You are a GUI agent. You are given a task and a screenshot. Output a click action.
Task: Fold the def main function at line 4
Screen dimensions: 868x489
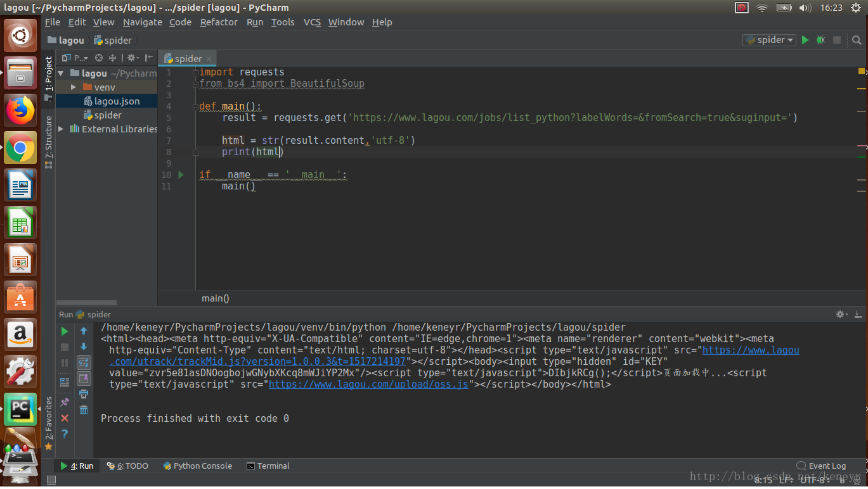tap(195, 106)
